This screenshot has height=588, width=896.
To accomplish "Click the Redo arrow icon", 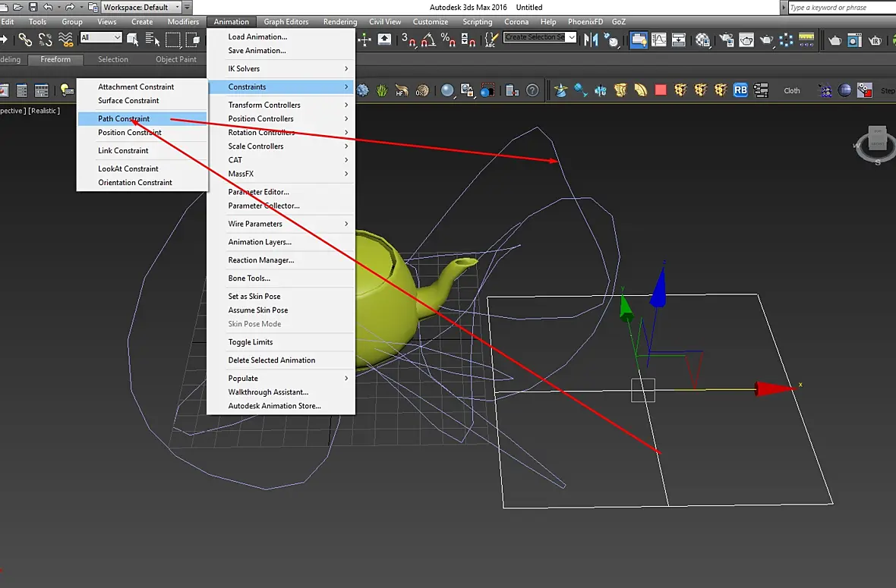I will coord(71,7).
